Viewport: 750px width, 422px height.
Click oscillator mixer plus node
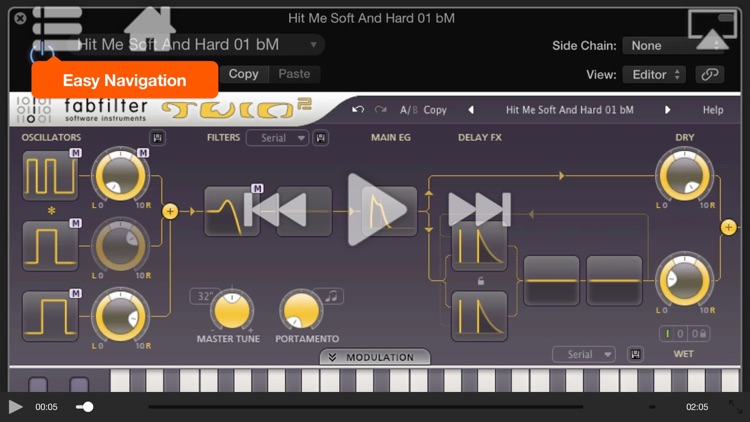tap(170, 211)
